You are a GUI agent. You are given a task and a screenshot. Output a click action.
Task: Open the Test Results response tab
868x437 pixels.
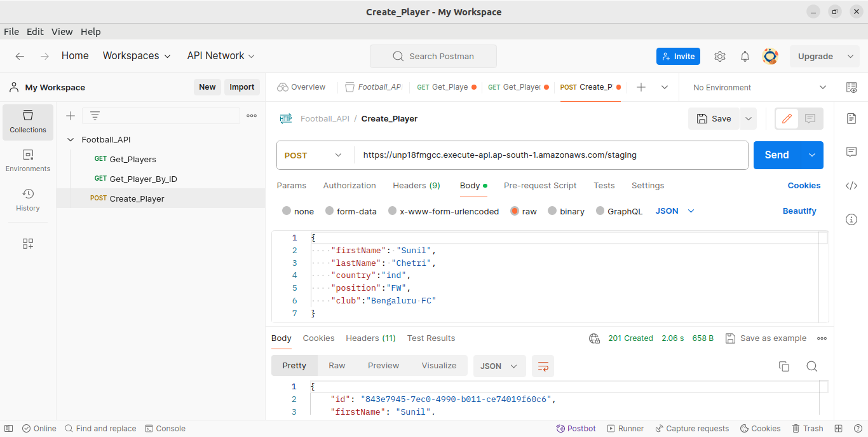tap(431, 338)
